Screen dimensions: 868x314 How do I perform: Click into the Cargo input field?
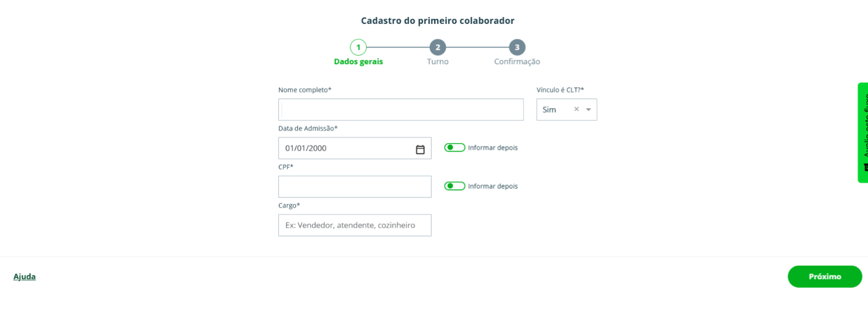click(355, 225)
